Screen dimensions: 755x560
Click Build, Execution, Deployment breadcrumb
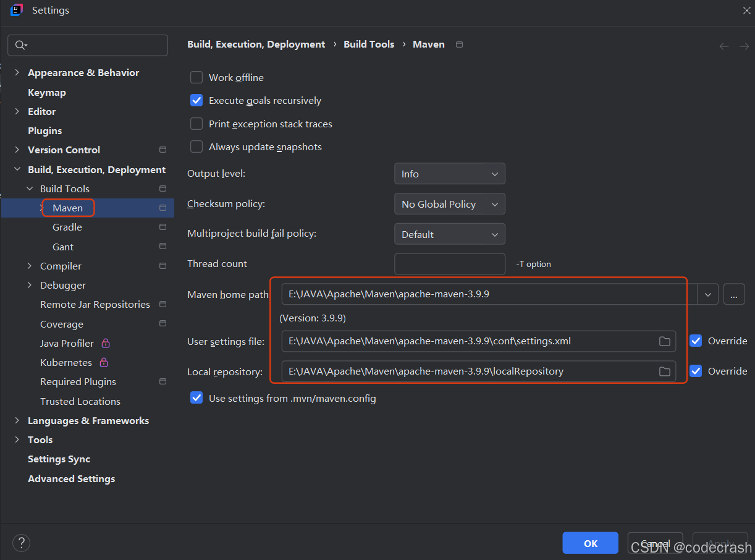click(256, 45)
